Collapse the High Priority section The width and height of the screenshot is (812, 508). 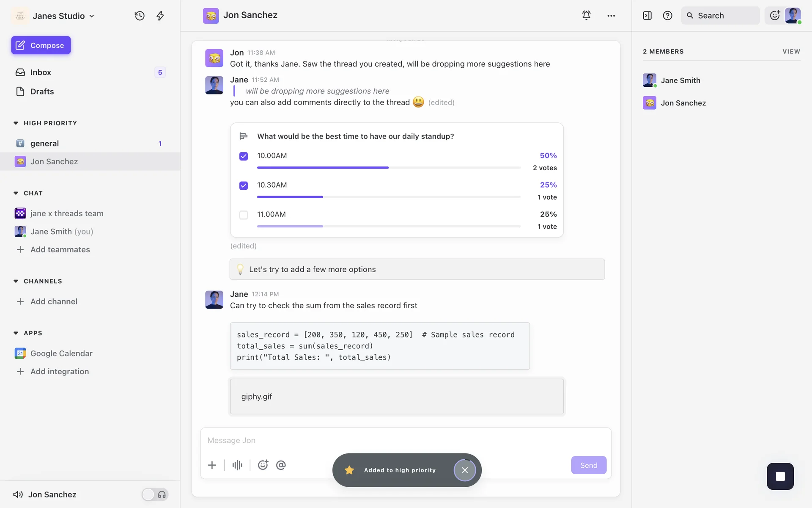16,123
